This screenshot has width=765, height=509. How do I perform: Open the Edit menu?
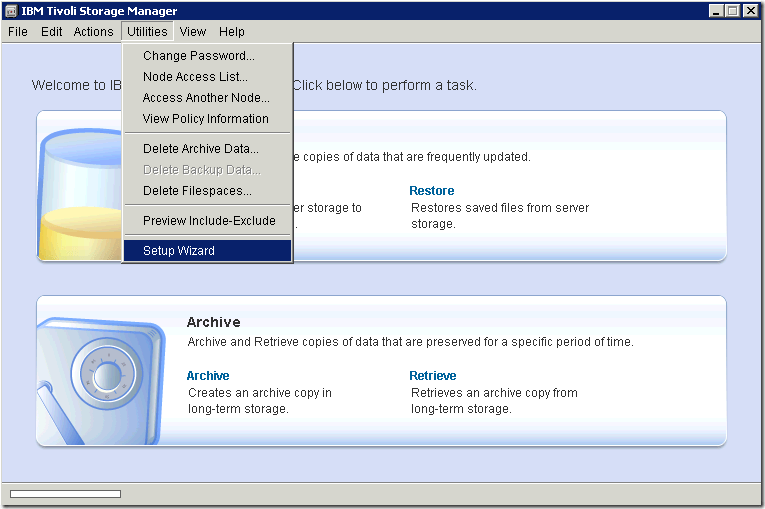coord(52,32)
